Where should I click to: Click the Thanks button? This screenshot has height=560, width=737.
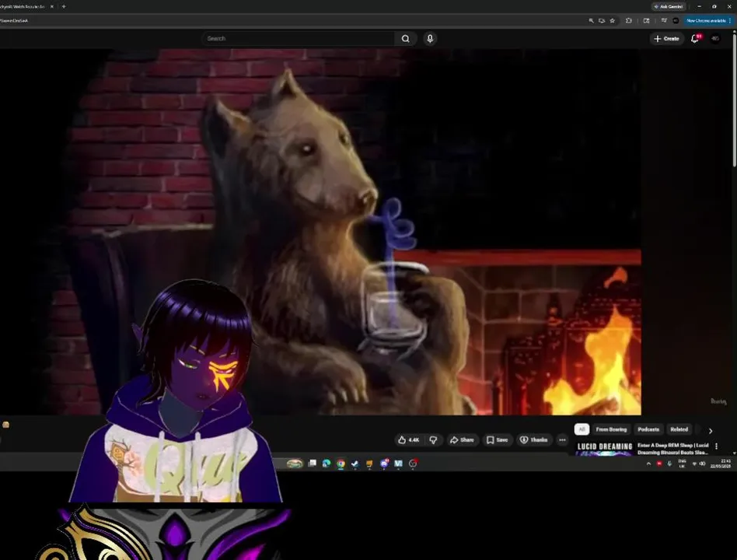pyautogui.click(x=533, y=439)
